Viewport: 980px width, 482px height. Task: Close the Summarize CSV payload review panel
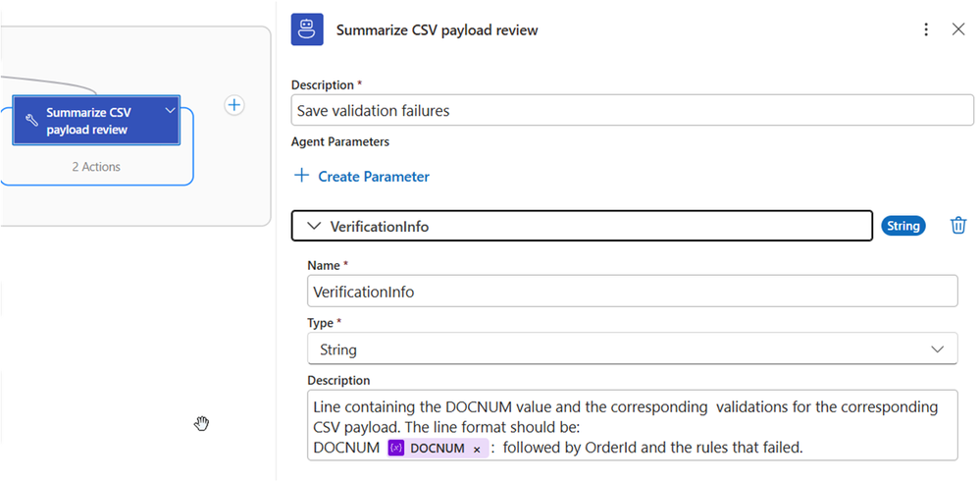tap(958, 29)
